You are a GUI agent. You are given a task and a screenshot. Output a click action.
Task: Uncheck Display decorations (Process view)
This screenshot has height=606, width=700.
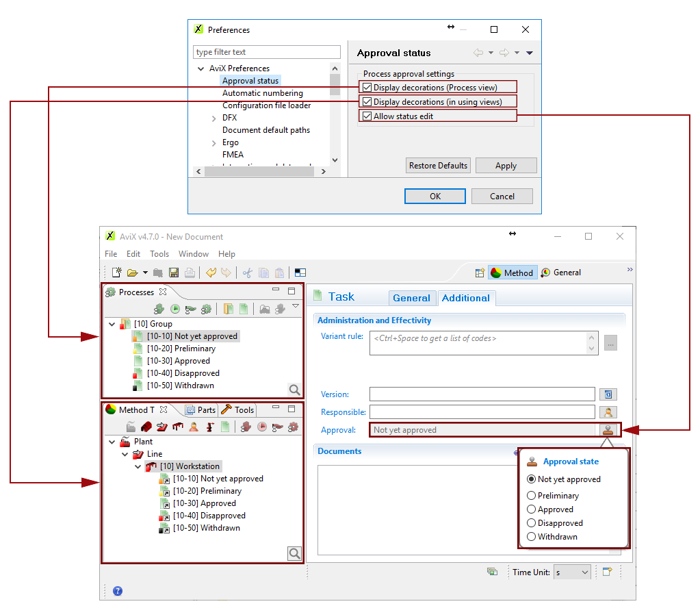[367, 88]
